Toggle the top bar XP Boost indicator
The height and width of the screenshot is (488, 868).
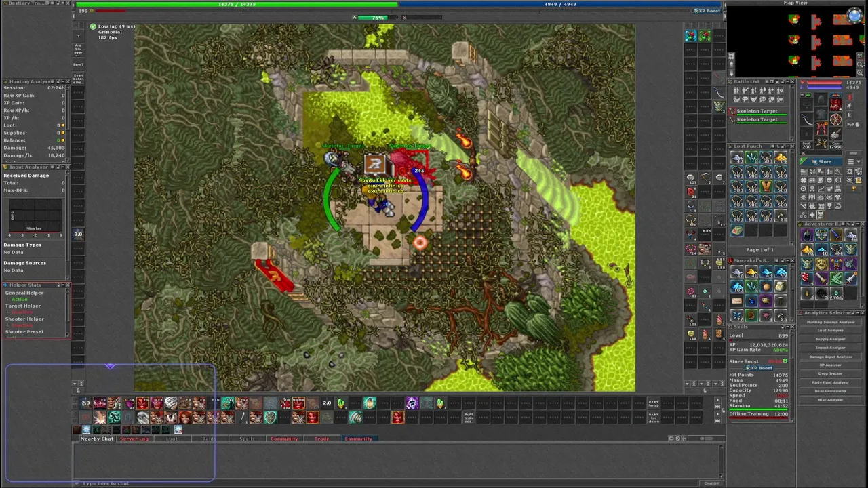706,11
